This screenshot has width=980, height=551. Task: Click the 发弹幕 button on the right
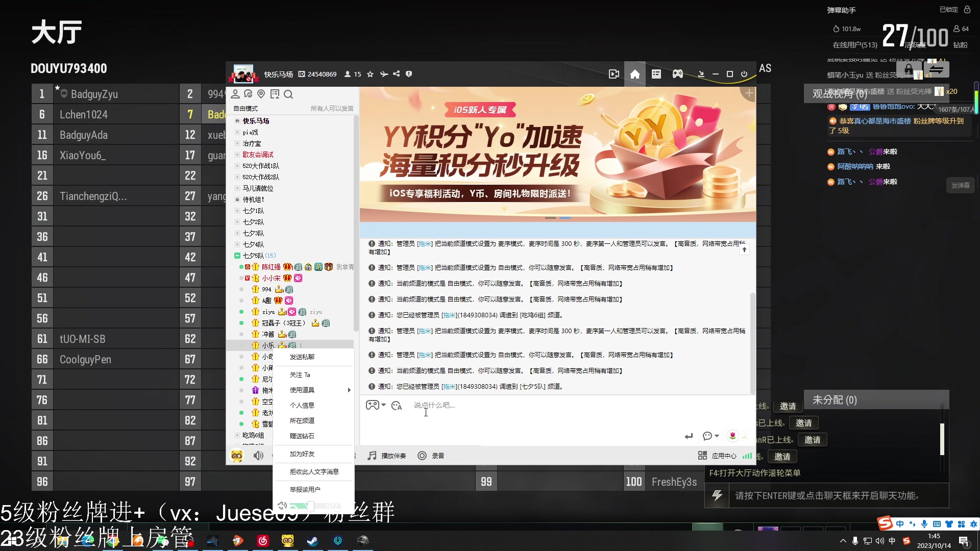click(x=961, y=185)
